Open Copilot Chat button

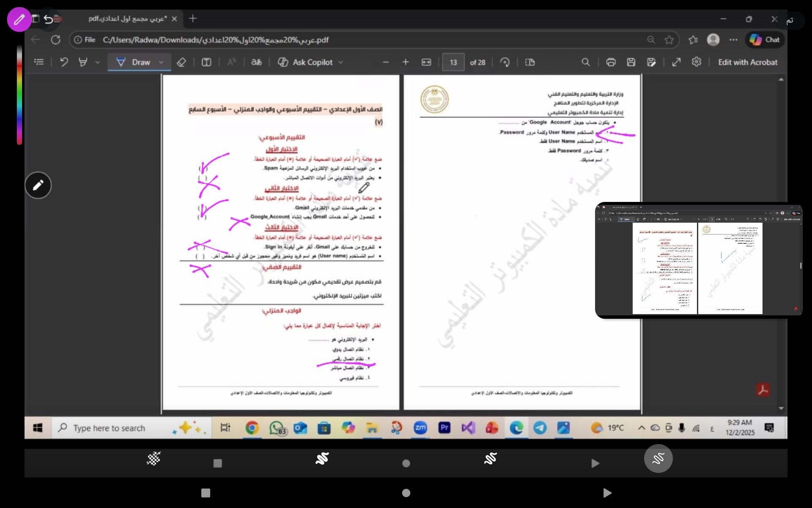point(765,40)
